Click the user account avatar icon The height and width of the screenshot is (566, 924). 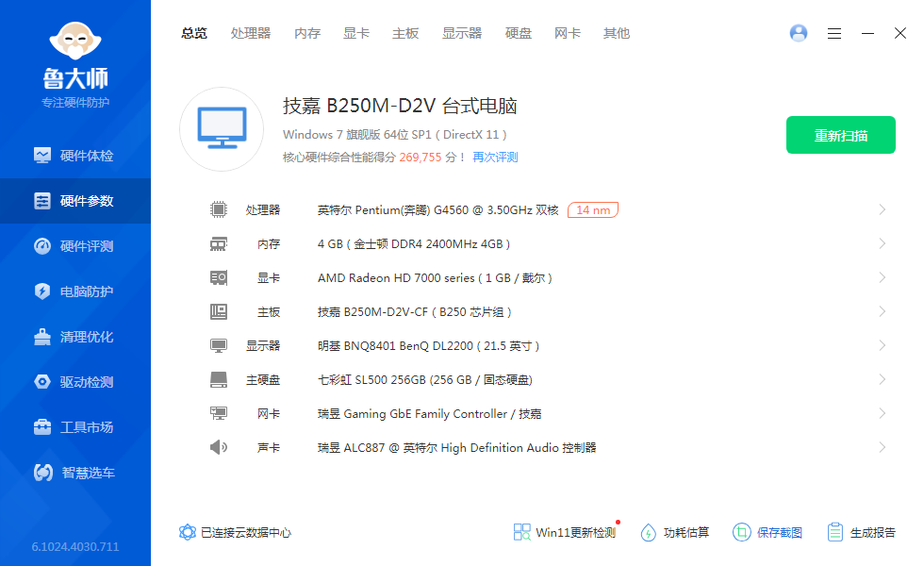click(799, 33)
